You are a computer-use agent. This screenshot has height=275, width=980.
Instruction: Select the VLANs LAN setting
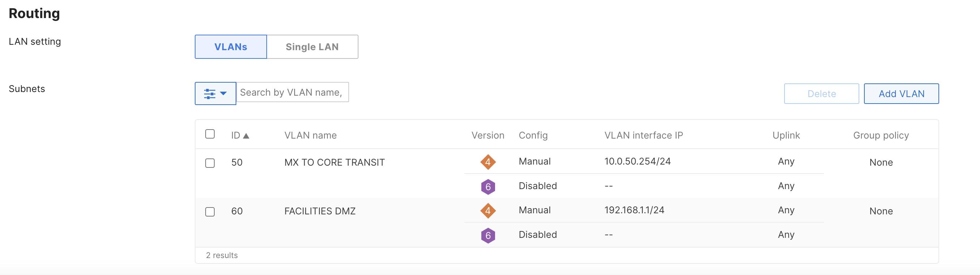click(230, 47)
